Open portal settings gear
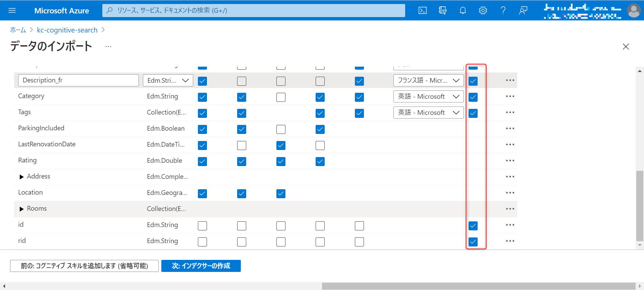The image size is (644, 290). tap(483, 10)
